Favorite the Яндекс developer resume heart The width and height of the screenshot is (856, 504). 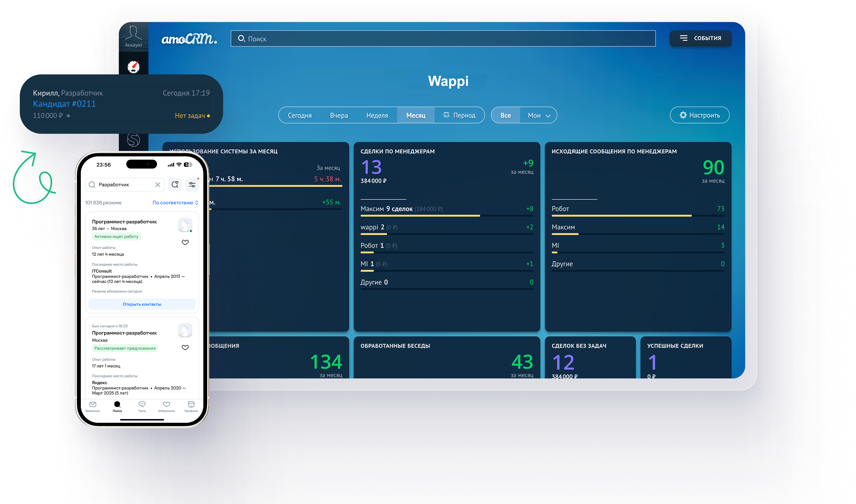point(185,347)
